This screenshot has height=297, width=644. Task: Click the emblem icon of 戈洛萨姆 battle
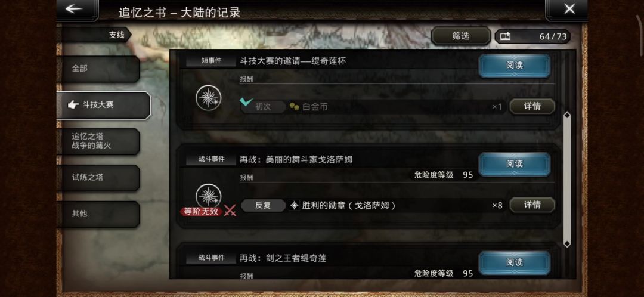tap(209, 196)
